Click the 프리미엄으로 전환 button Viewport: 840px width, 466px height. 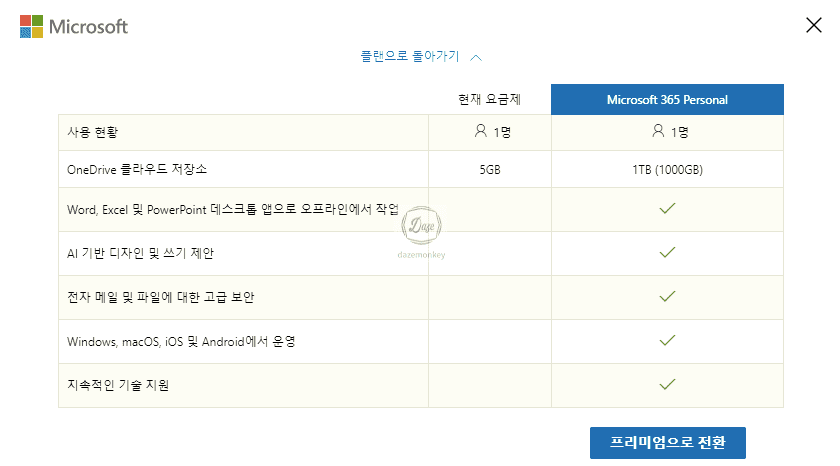pyautogui.click(x=668, y=442)
